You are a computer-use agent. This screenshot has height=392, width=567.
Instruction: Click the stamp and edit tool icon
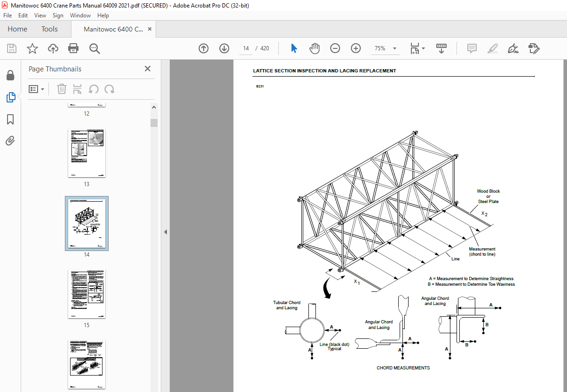click(x=534, y=48)
